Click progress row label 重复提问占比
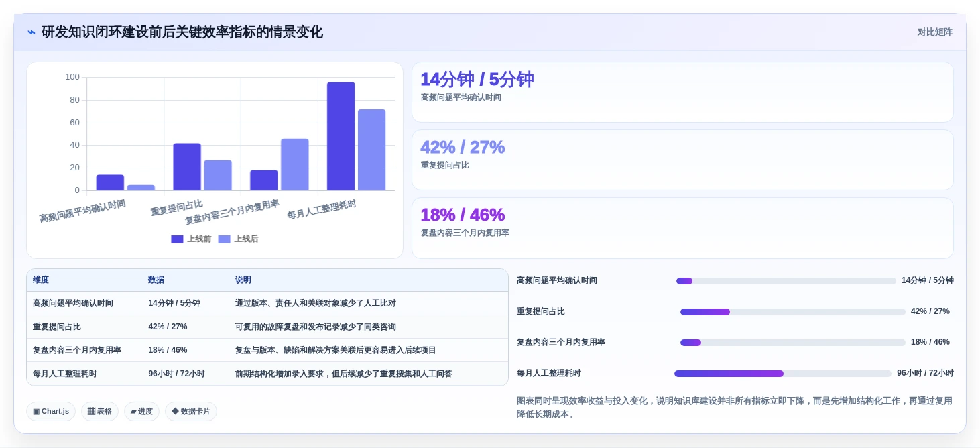This screenshot has height=448, width=980. pyautogui.click(x=541, y=312)
